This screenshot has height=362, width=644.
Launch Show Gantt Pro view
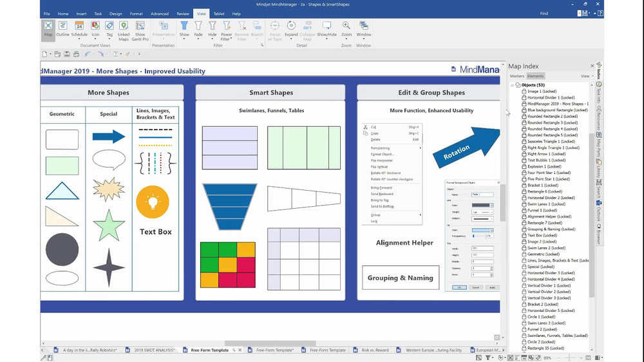click(140, 31)
